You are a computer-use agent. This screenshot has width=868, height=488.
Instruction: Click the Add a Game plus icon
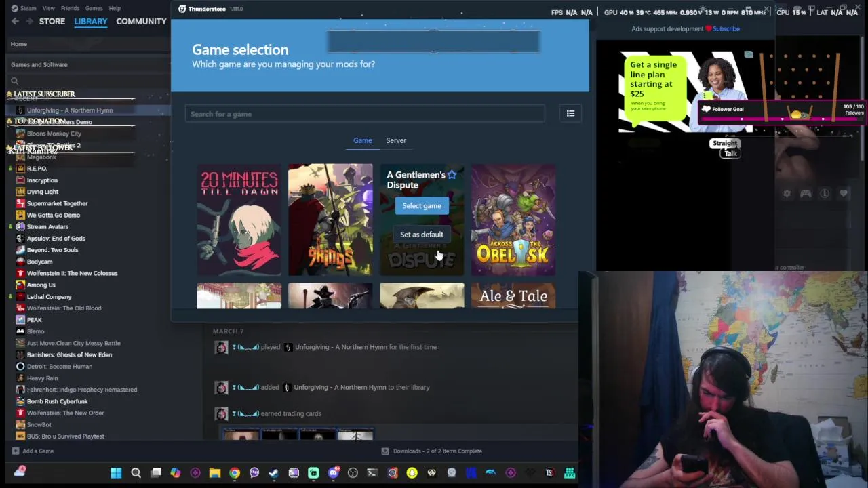15,451
